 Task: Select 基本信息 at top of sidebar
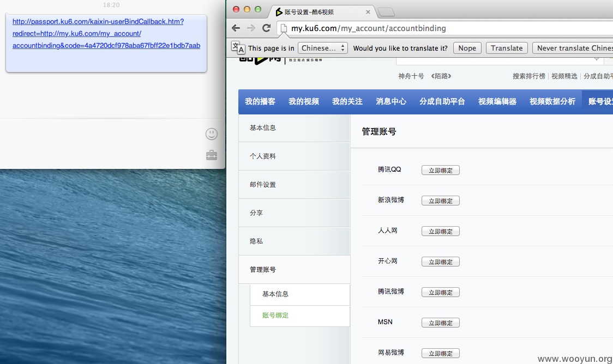point(295,128)
